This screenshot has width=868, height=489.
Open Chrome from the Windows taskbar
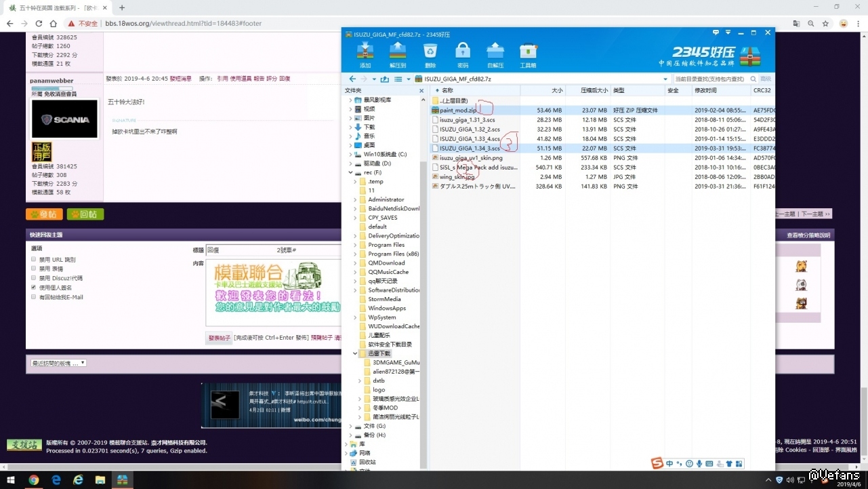[x=33, y=480]
